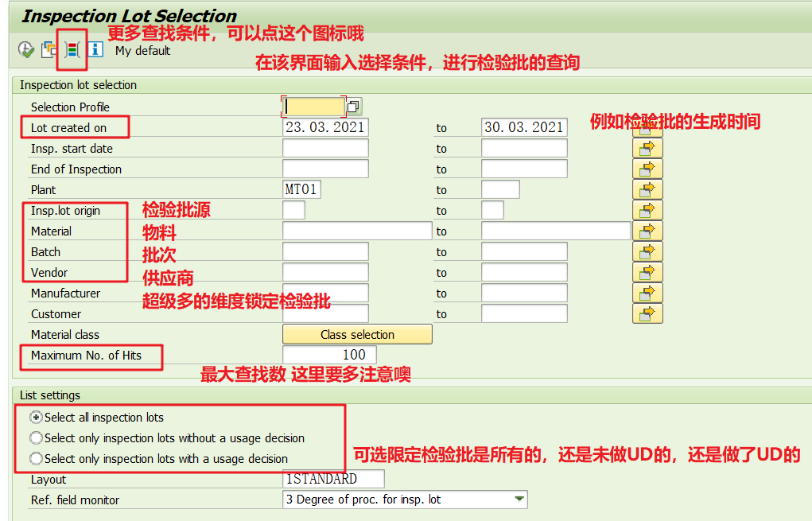Open multiple selection for Insp. start date
Image resolution: width=812 pixels, height=521 pixels.
pos(647,148)
